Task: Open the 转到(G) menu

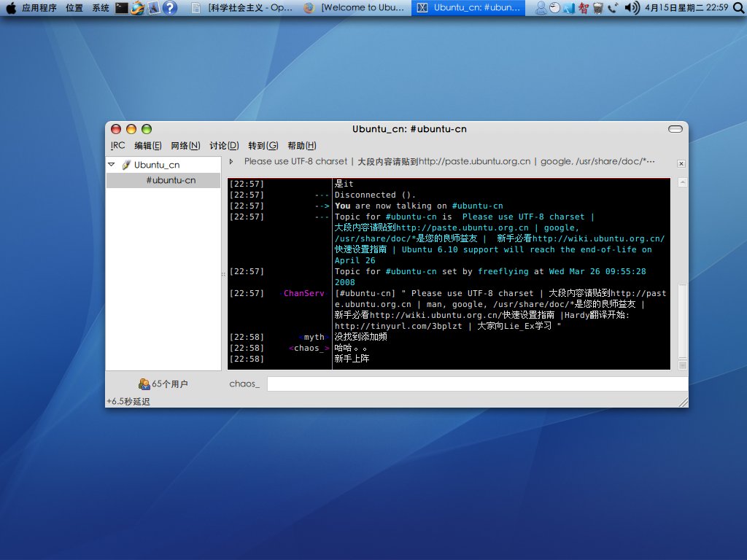Action: (263, 146)
